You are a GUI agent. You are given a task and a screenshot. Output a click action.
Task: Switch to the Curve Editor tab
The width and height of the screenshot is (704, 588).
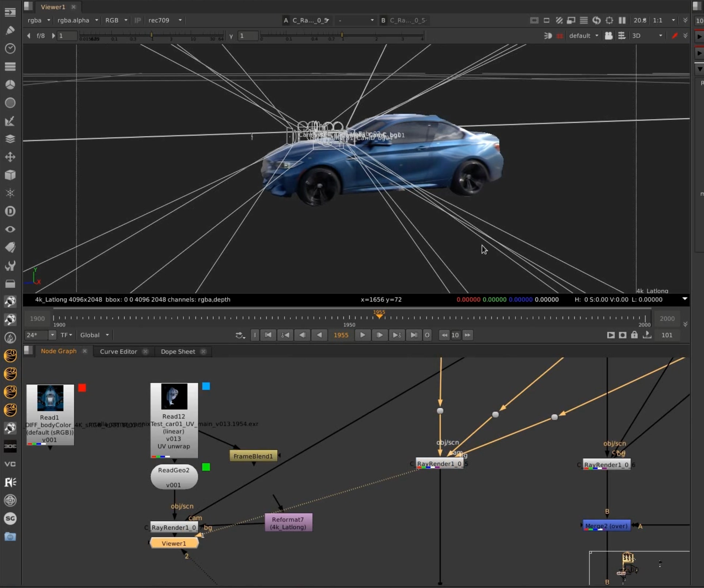point(118,352)
